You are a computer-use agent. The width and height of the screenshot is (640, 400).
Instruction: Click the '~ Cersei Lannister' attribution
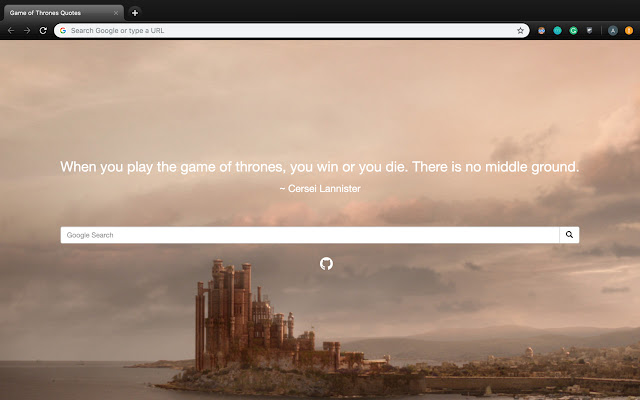tap(320, 189)
